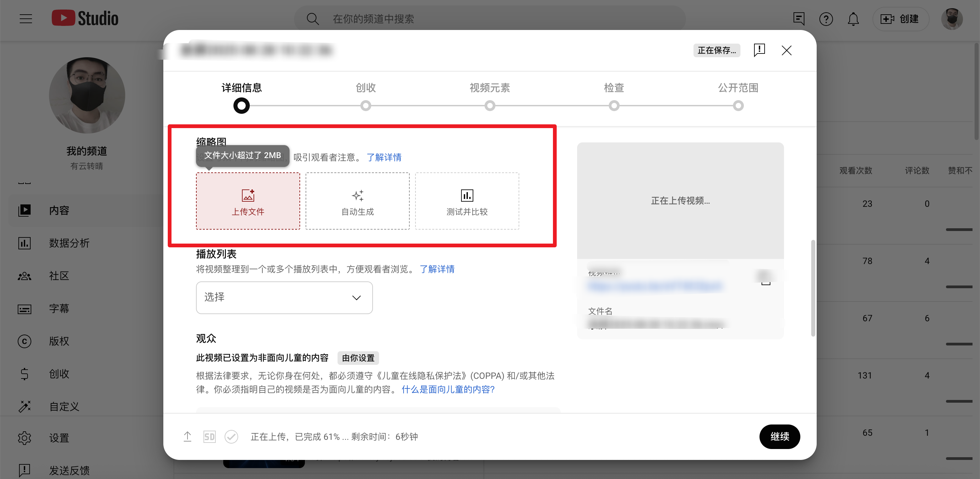Switch to the 公开范围 step
The image size is (980, 479).
(738, 88)
